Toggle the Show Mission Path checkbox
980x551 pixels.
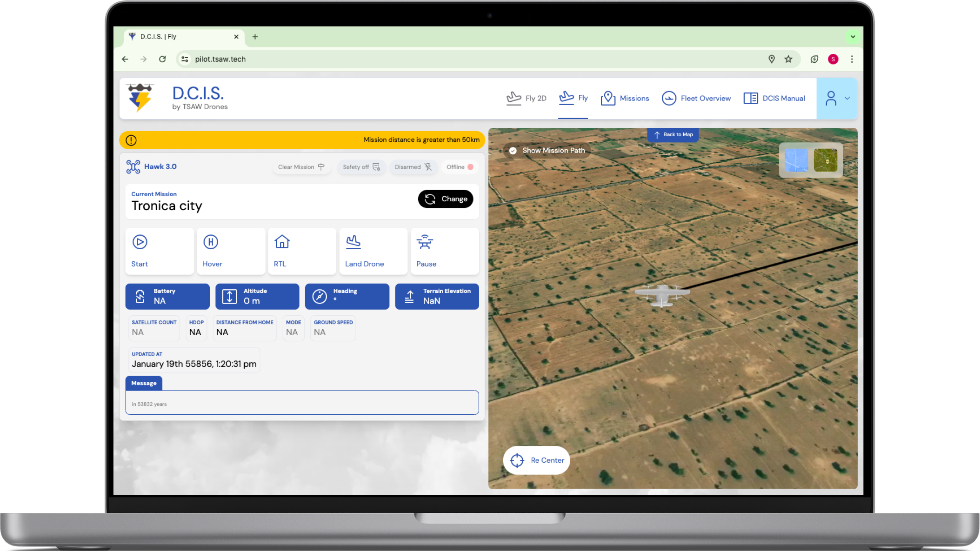(513, 151)
